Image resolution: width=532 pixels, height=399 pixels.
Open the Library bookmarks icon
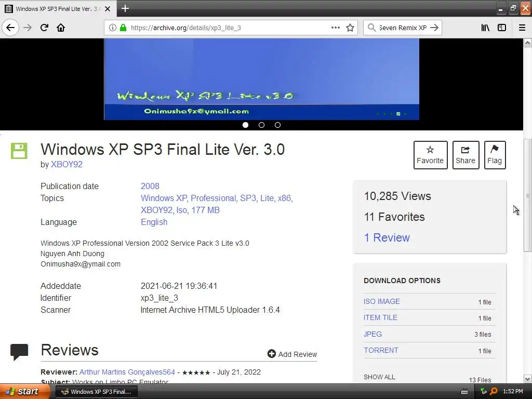(x=486, y=28)
